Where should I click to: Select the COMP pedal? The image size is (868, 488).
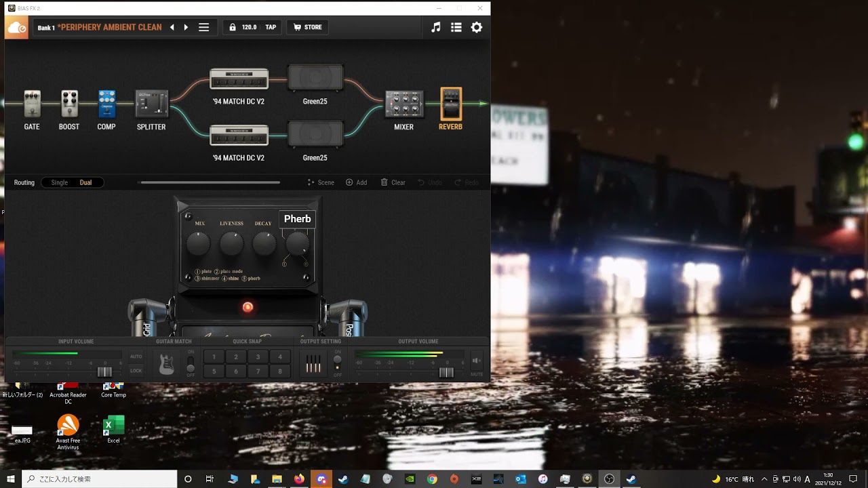[106, 104]
